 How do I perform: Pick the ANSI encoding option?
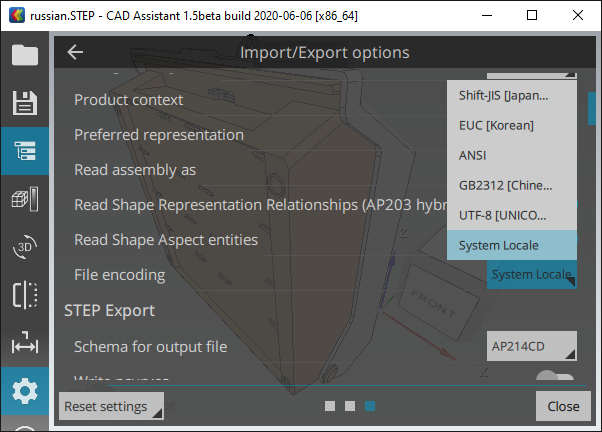pyautogui.click(x=512, y=155)
